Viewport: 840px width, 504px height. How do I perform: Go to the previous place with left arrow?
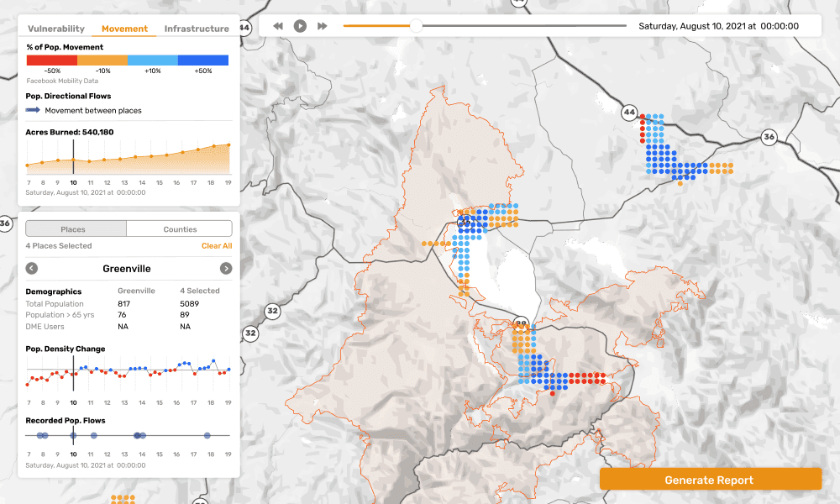pos(32,268)
